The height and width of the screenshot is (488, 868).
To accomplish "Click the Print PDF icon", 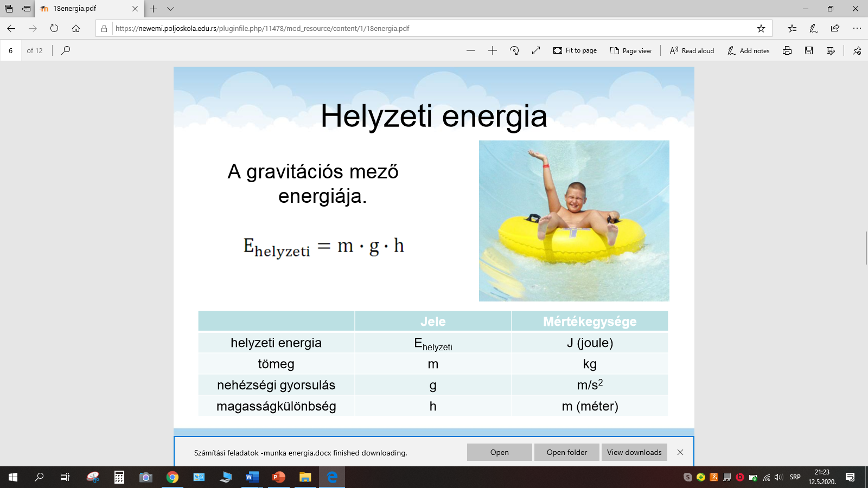I will coord(787,50).
